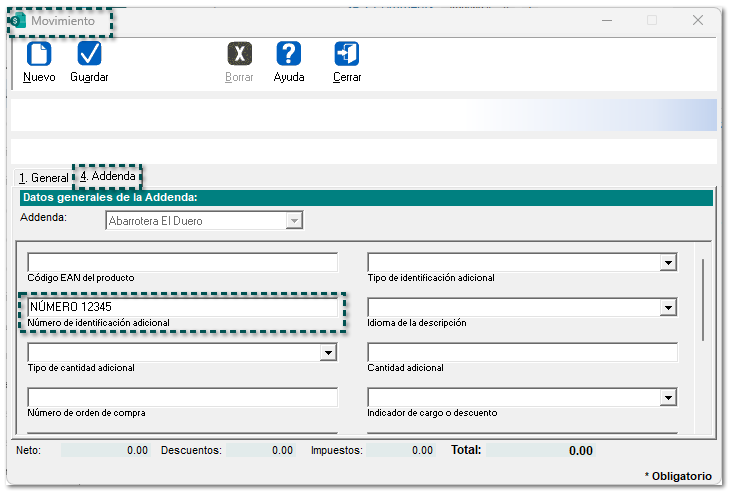Expand Indicador de cargo o descuento dropdown

coord(667,398)
